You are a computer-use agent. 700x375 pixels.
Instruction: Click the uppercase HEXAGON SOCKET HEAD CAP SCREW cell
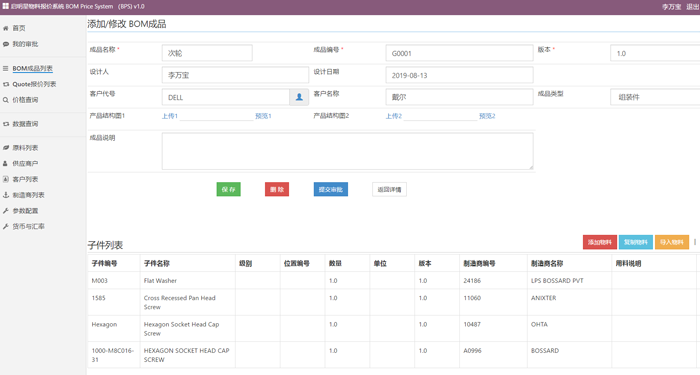tap(187, 355)
